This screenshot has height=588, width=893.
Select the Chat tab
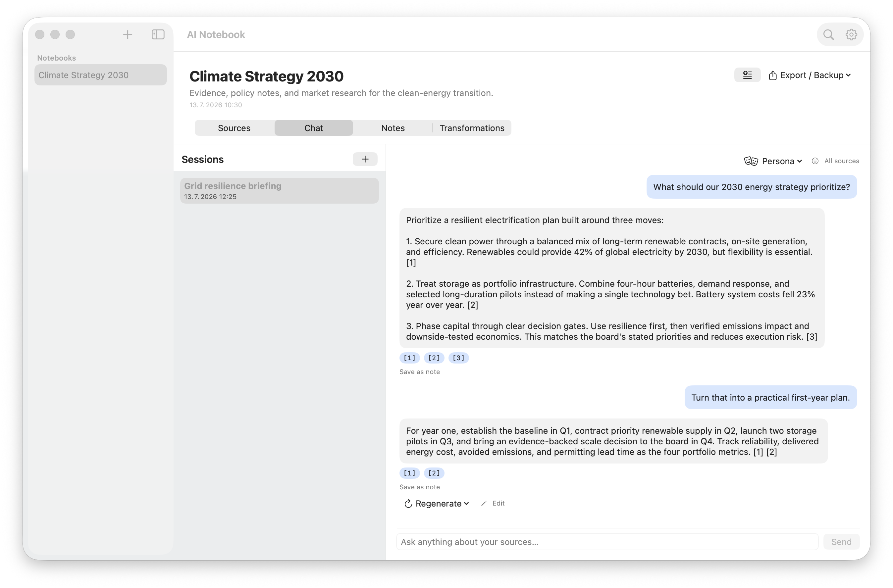314,128
